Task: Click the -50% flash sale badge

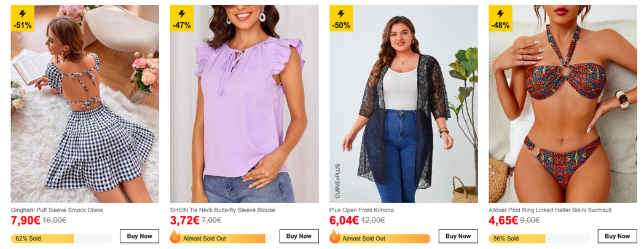Action: [x=341, y=18]
